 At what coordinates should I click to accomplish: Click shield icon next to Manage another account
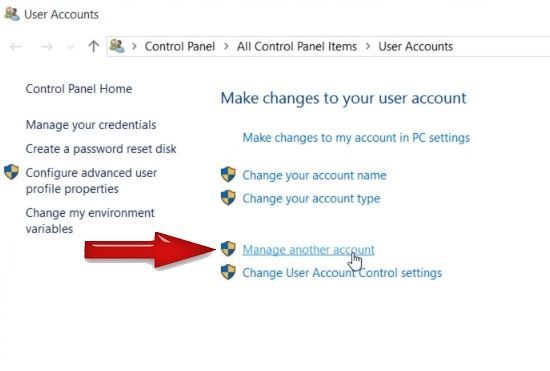point(228,249)
